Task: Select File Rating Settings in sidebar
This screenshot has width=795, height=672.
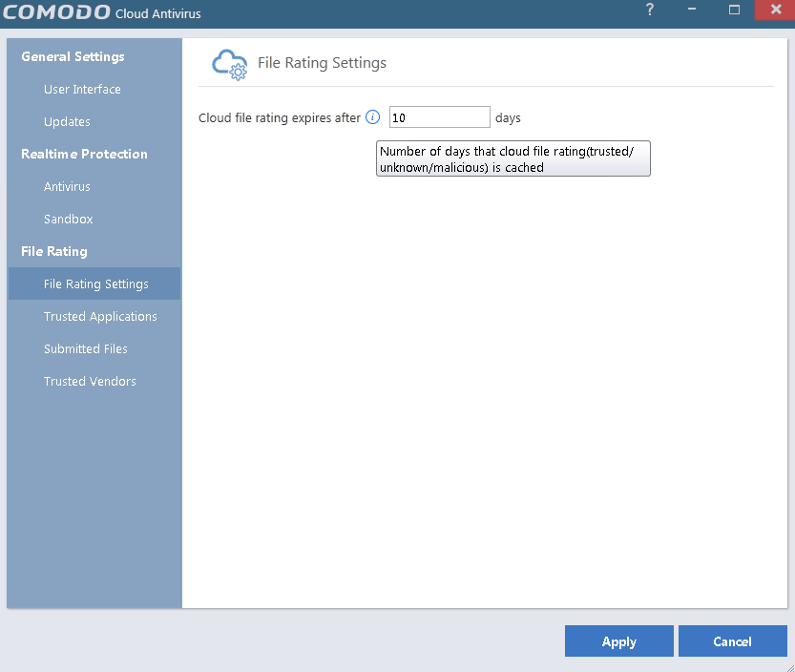Action: tap(94, 283)
